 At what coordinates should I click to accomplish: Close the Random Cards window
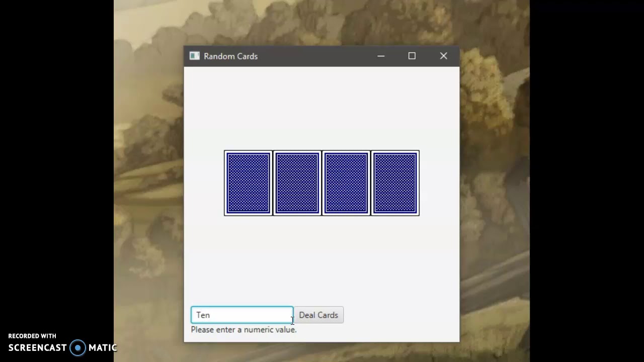443,56
